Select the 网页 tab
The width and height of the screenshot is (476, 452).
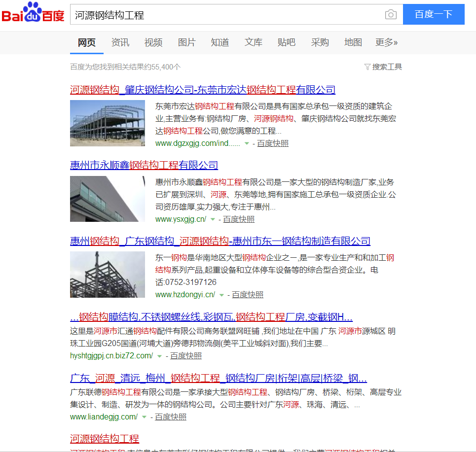86,42
